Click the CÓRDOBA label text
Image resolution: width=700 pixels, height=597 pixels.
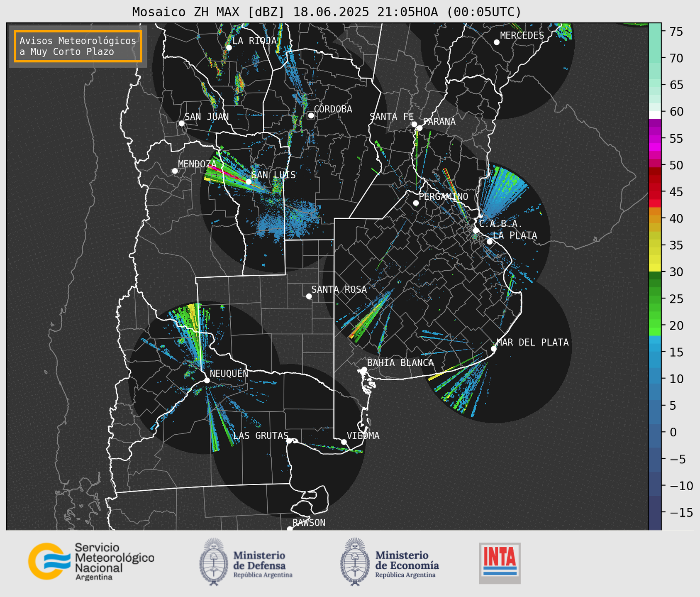333,109
